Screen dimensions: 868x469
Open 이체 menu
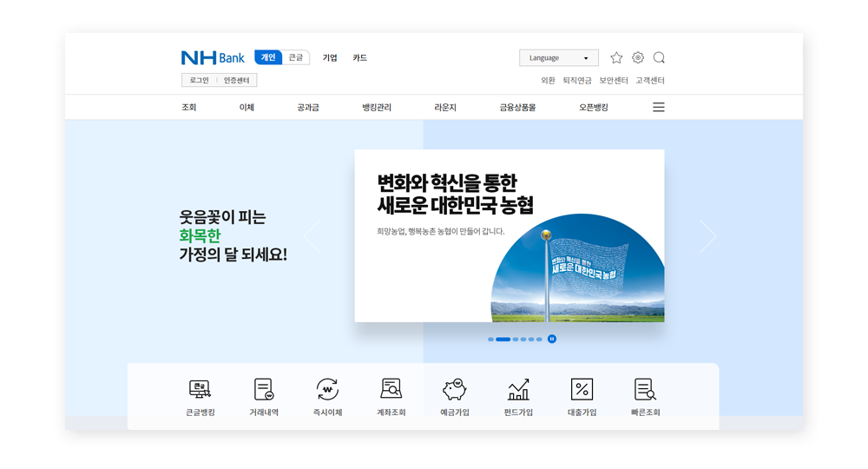(x=247, y=108)
